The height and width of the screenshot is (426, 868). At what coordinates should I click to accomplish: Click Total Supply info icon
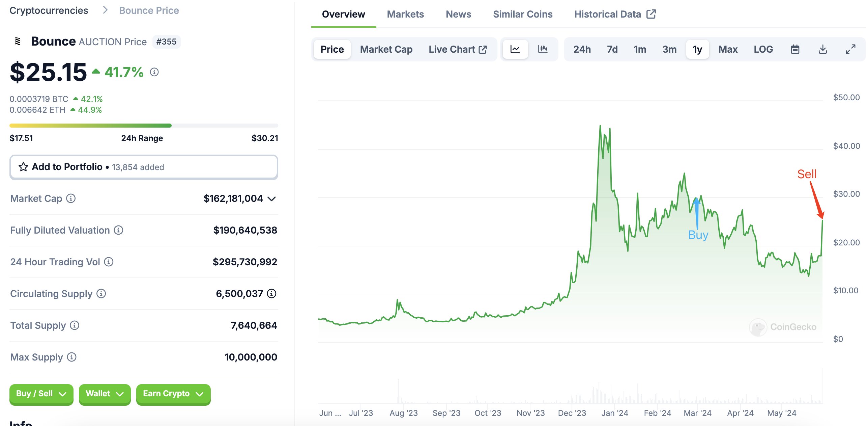(x=75, y=325)
